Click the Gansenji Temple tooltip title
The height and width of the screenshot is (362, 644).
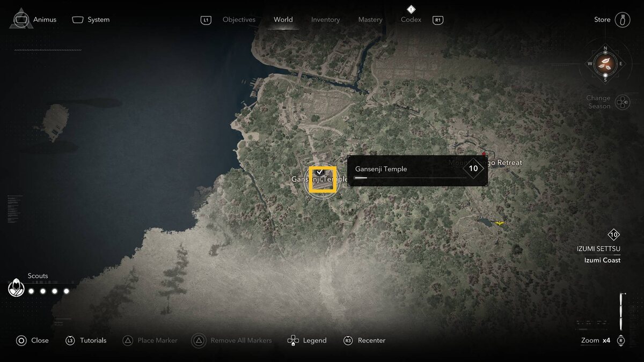tap(381, 169)
